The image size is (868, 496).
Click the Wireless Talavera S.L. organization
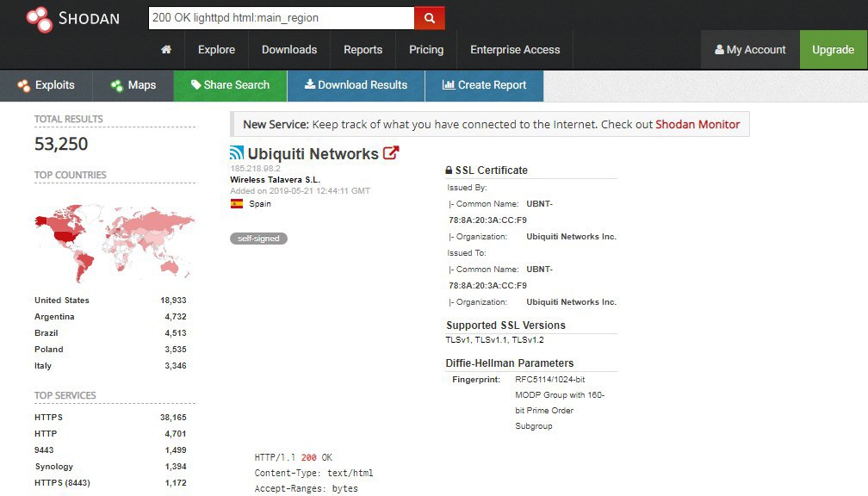coord(276,179)
